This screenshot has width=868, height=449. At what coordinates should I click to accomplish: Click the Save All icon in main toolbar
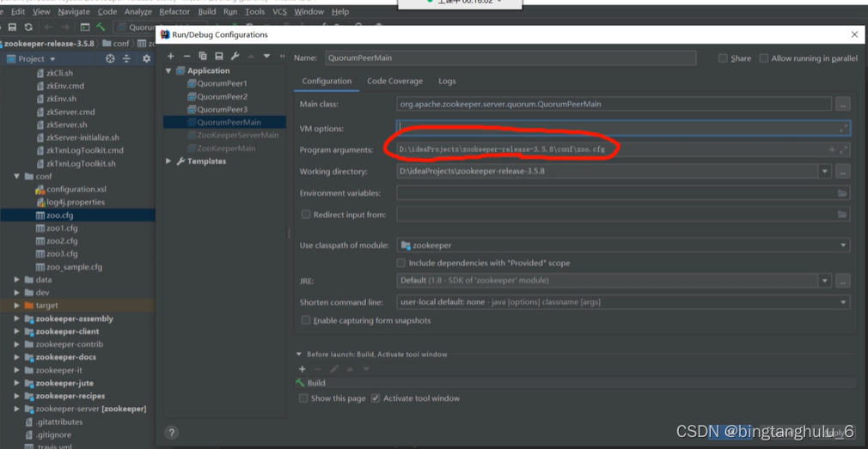[12, 27]
